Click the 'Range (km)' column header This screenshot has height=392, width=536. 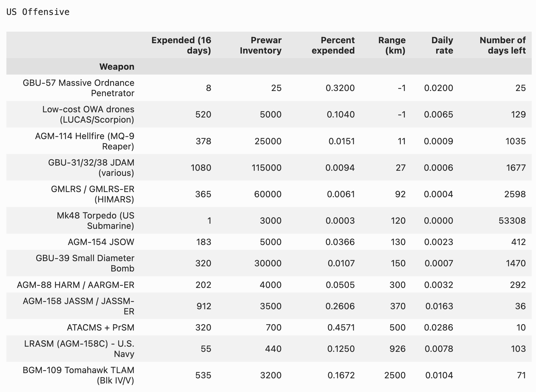tap(392, 45)
